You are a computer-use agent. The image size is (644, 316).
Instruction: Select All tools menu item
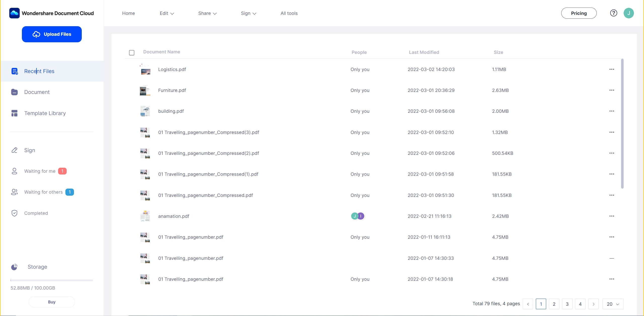289,13
